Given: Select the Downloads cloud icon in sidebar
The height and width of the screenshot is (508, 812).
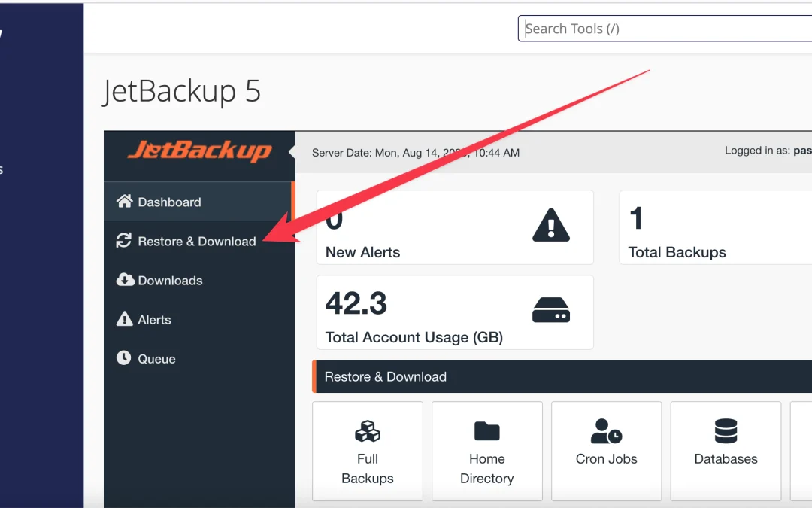Looking at the screenshot, I should tap(123, 280).
